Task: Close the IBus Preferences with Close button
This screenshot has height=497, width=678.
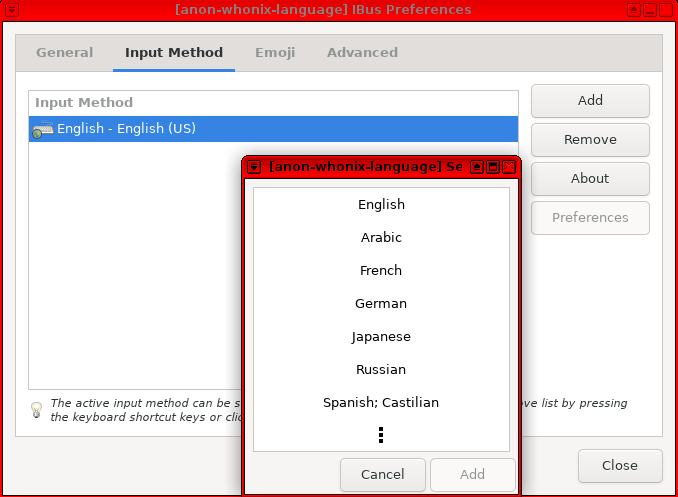Action: tap(620, 466)
